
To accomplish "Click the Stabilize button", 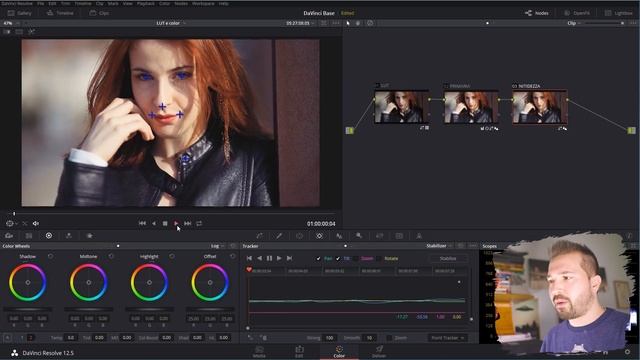I will coord(448,258).
